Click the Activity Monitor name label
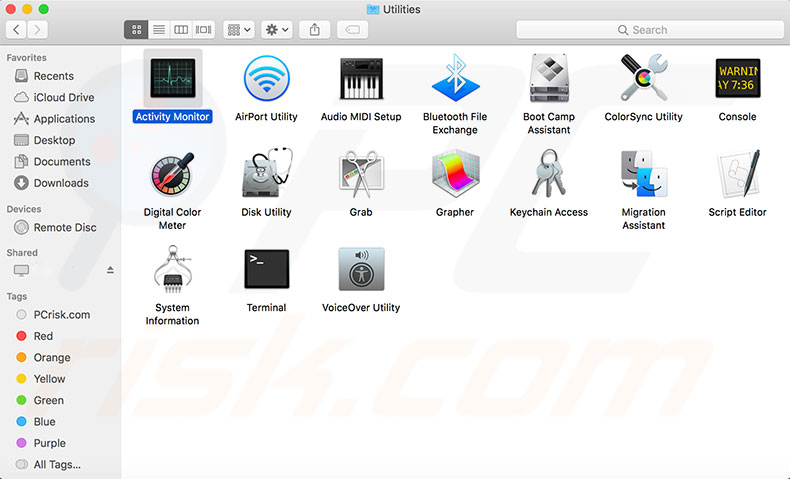Image resolution: width=790 pixels, height=479 pixels. [172, 117]
